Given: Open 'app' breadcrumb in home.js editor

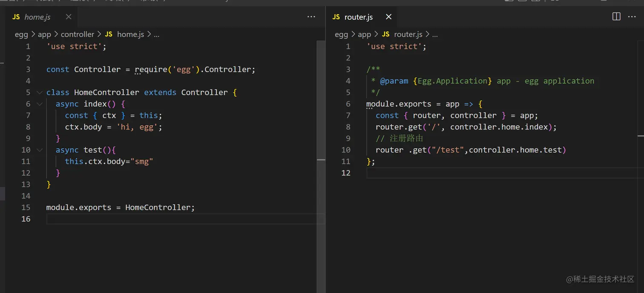Looking at the screenshot, I should [44, 35].
